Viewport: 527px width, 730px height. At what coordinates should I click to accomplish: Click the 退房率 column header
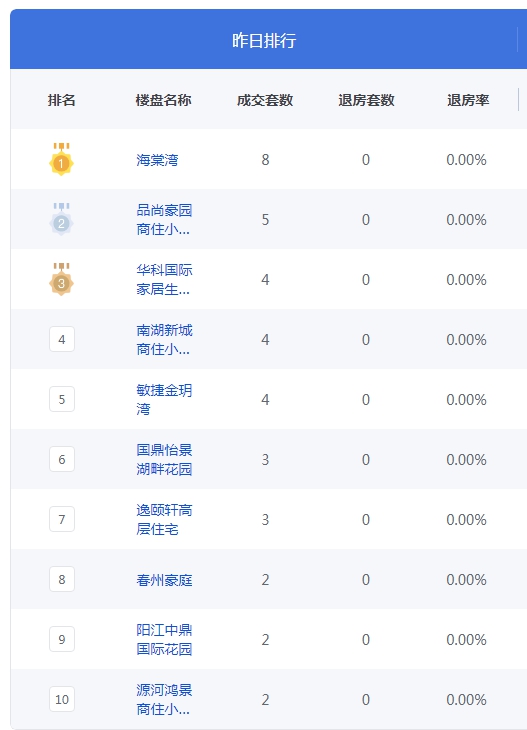[x=468, y=100]
